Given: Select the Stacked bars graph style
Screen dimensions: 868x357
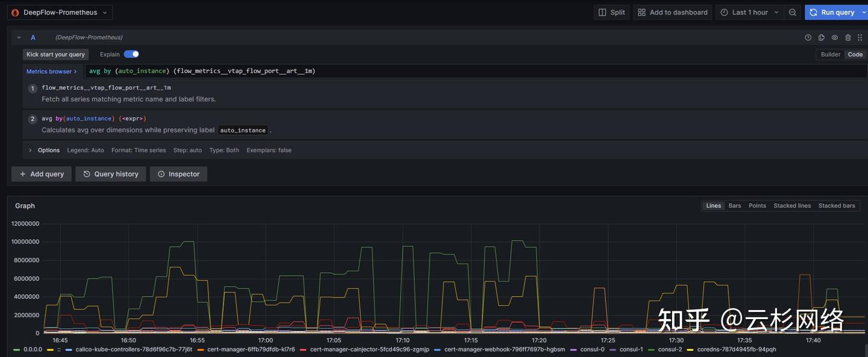Looking at the screenshot, I should coord(837,206).
